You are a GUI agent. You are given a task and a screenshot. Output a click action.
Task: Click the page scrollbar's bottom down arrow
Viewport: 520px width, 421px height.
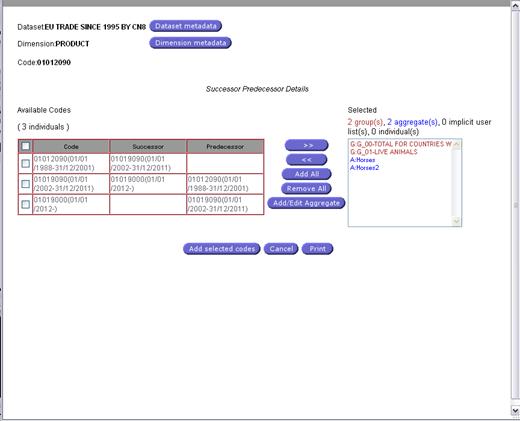pyautogui.click(x=515, y=410)
